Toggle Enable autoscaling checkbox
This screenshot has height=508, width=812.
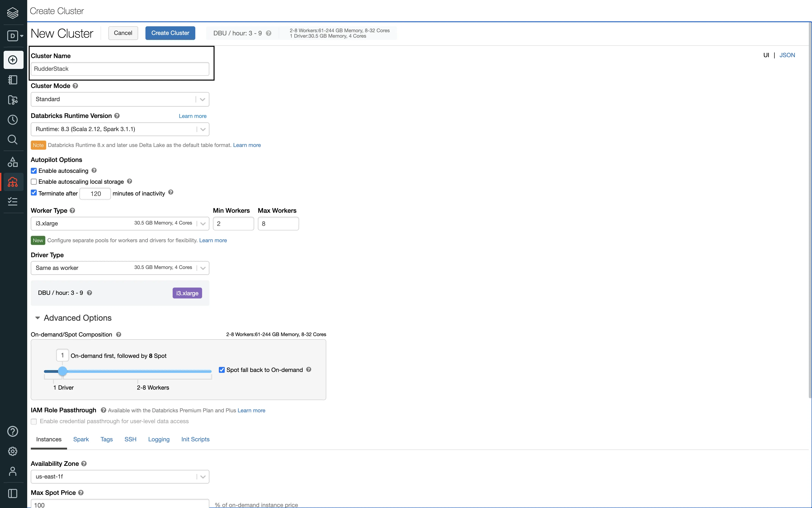click(x=34, y=171)
